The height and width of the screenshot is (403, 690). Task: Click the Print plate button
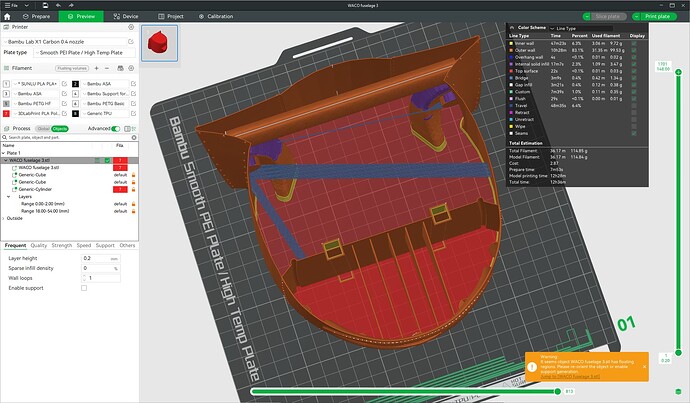click(657, 16)
